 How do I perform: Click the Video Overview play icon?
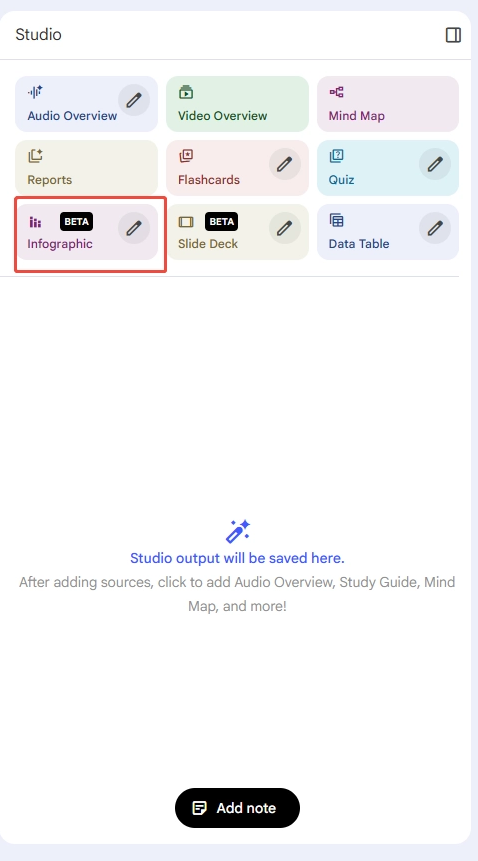[x=185, y=92]
